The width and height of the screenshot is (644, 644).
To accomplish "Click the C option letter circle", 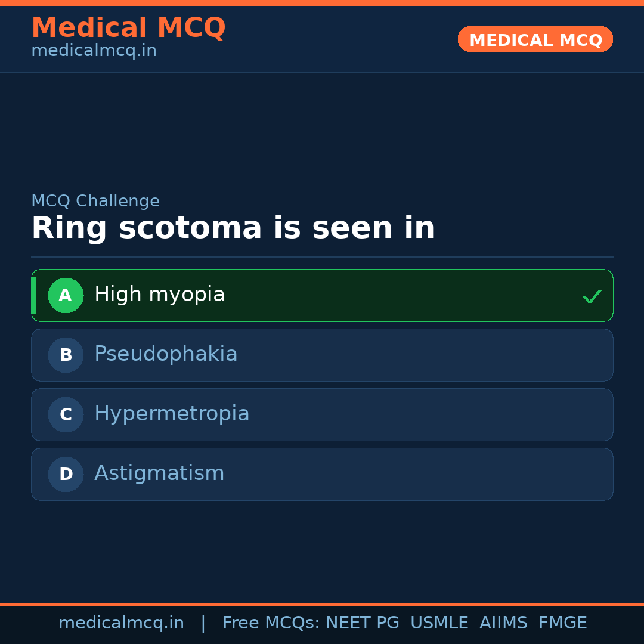I will (66, 414).
